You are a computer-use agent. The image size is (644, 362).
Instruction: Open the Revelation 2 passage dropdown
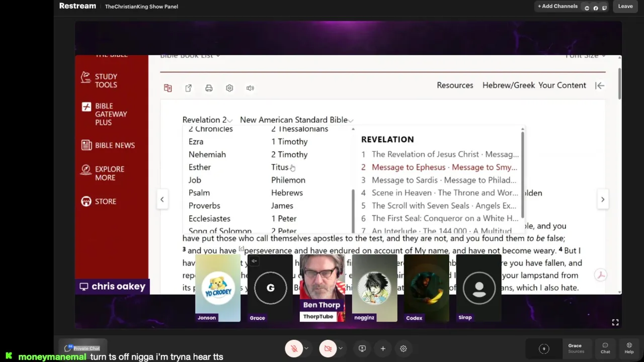point(207,120)
